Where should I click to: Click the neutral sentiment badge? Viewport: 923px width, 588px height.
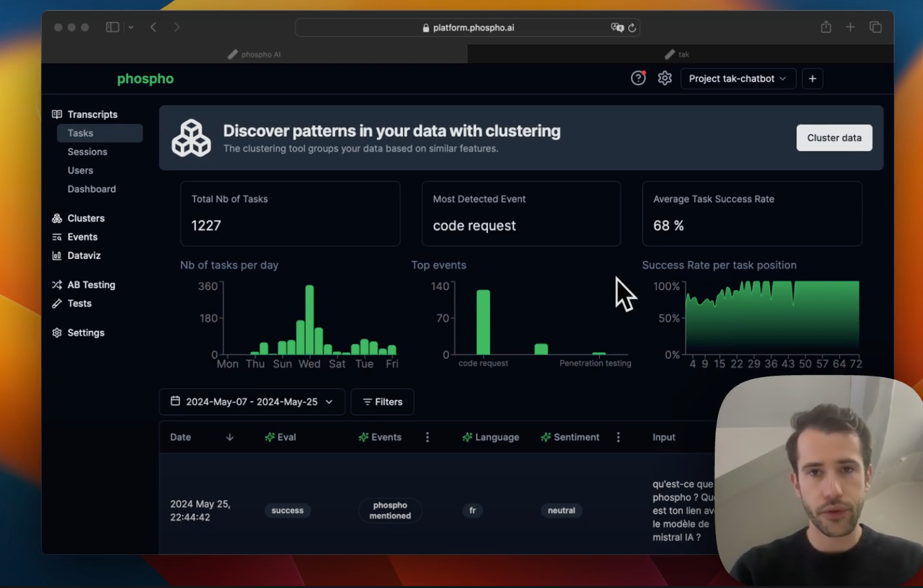pyautogui.click(x=562, y=510)
